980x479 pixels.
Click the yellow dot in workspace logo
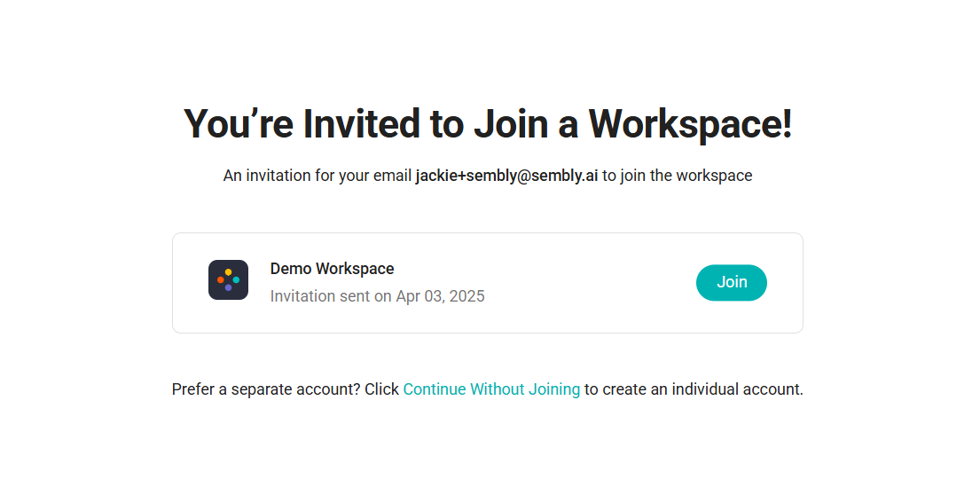pyautogui.click(x=228, y=272)
